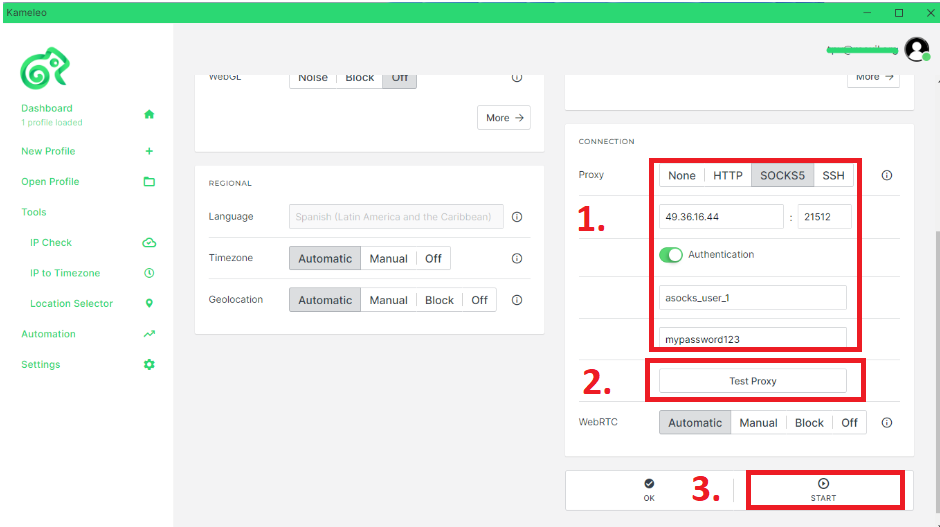
Task: Open the user account avatar
Action: pos(917,49)
